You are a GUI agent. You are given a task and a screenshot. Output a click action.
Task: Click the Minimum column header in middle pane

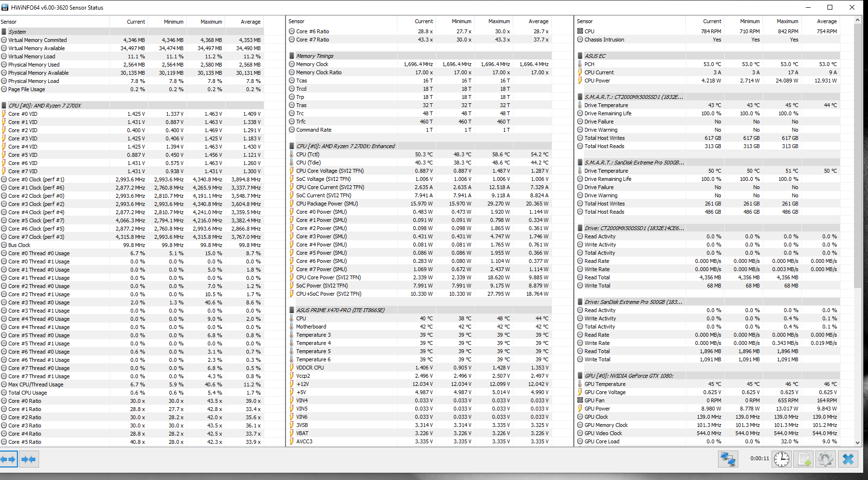click(x=455, y=21)
